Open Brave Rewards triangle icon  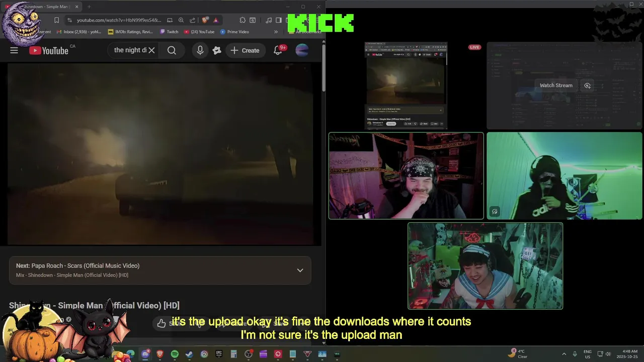click(215, 20)
